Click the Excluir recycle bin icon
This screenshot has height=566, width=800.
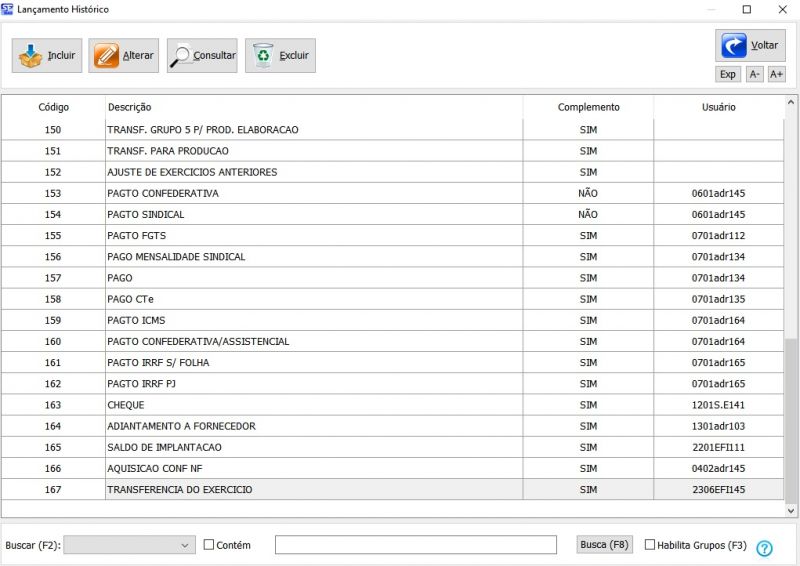point(263,56)
